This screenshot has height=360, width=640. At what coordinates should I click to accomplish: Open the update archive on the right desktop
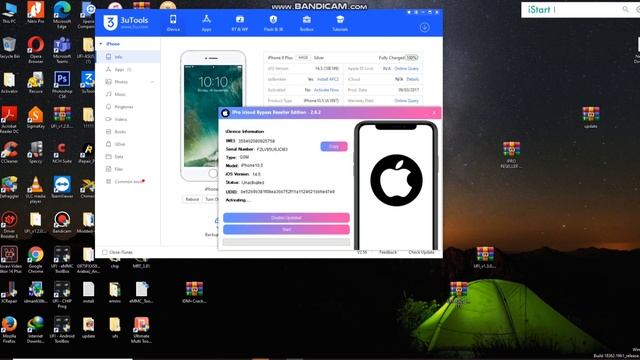(591, 117)
